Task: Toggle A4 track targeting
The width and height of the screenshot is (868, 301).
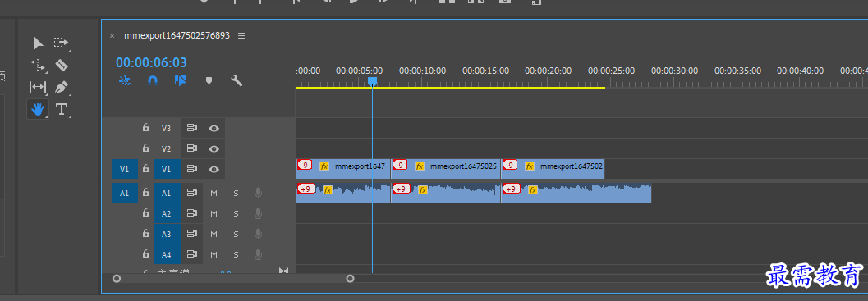Action: [168, 254]
